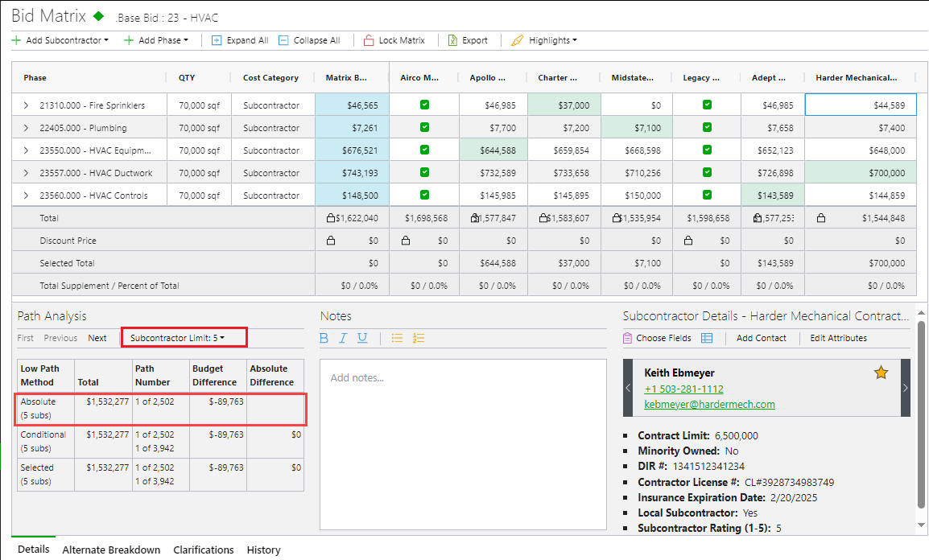Click the Collapse All icon
The height and width of the screenshot is (560, 929).
point(283,40)
